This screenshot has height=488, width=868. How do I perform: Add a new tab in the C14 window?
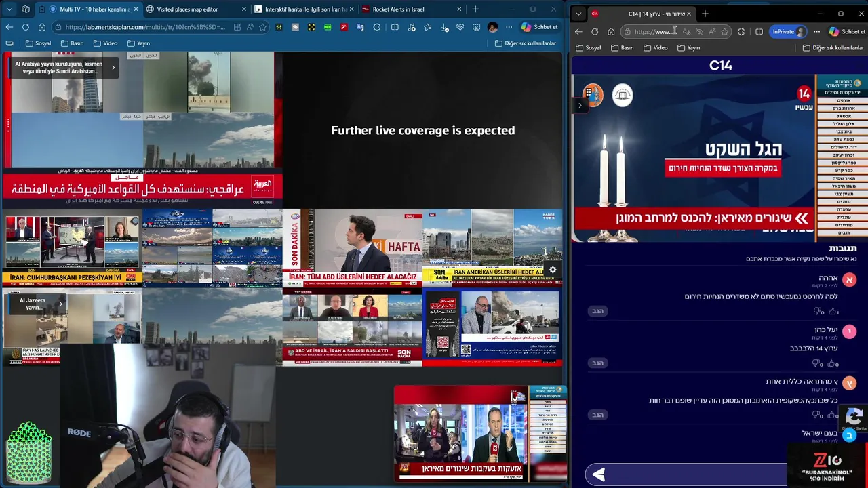click(x=705, y=14)
